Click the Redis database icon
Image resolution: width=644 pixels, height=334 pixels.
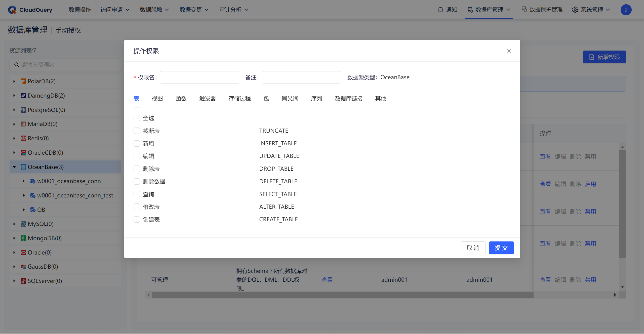23,138
